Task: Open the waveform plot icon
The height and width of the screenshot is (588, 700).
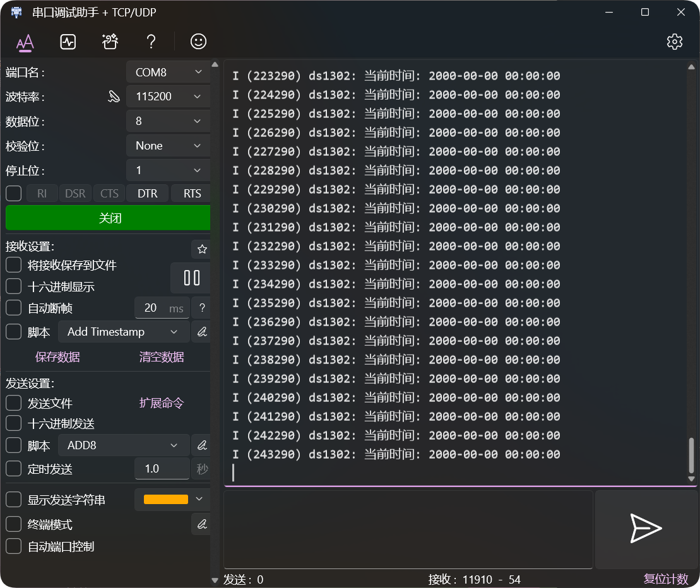Action: [x=68, y=42]
